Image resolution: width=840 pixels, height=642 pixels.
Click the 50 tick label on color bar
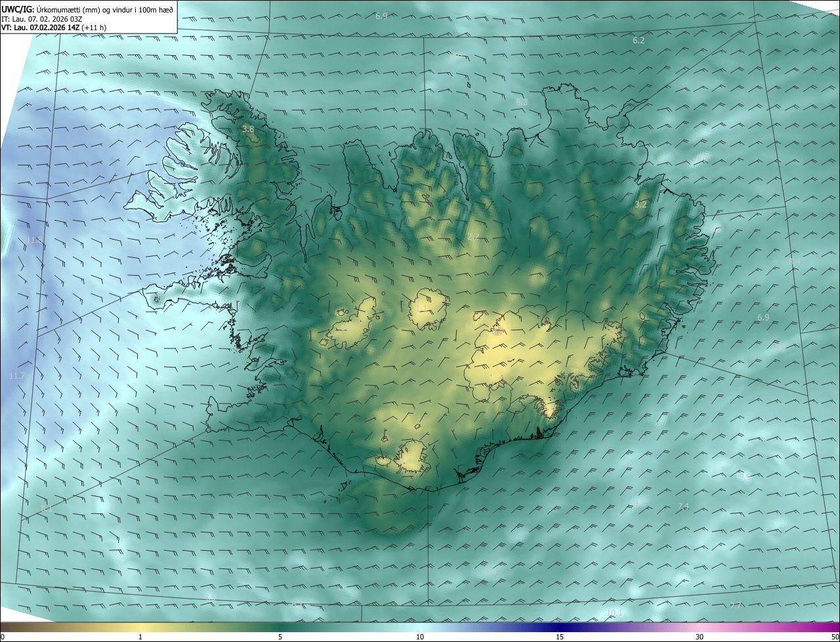[x=835, y=637]
